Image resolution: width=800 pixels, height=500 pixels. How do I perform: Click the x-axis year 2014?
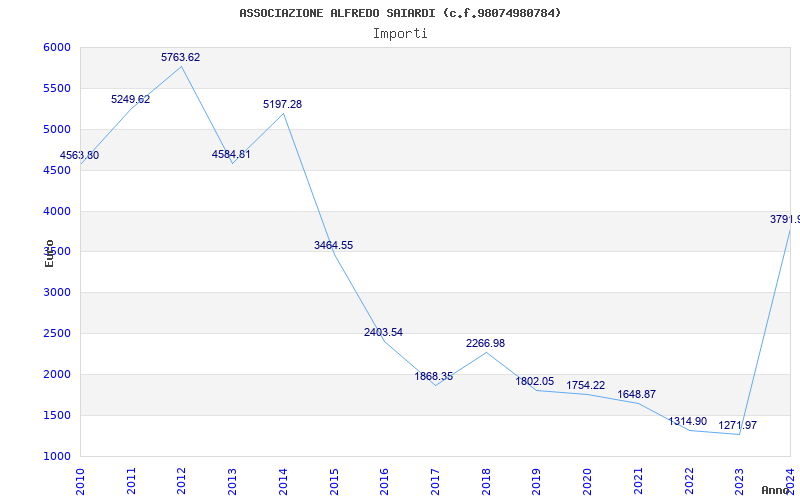[x=283, y=481]
